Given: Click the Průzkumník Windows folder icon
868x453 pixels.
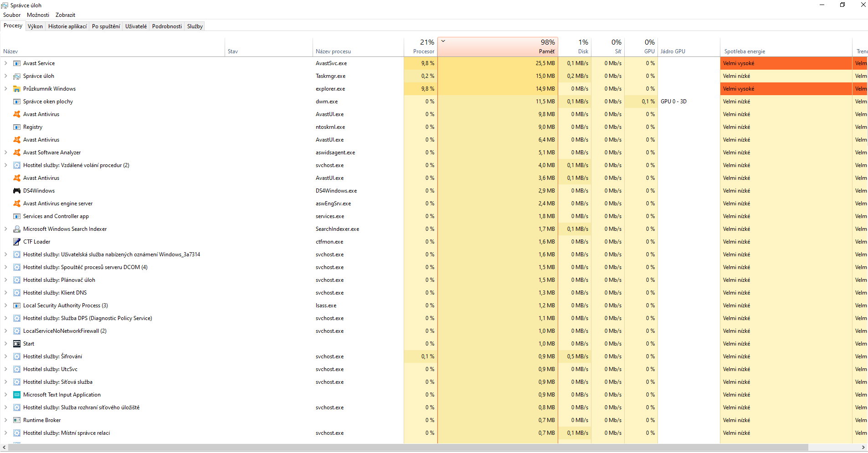Looking at the screenshot, I should point(17,89).
